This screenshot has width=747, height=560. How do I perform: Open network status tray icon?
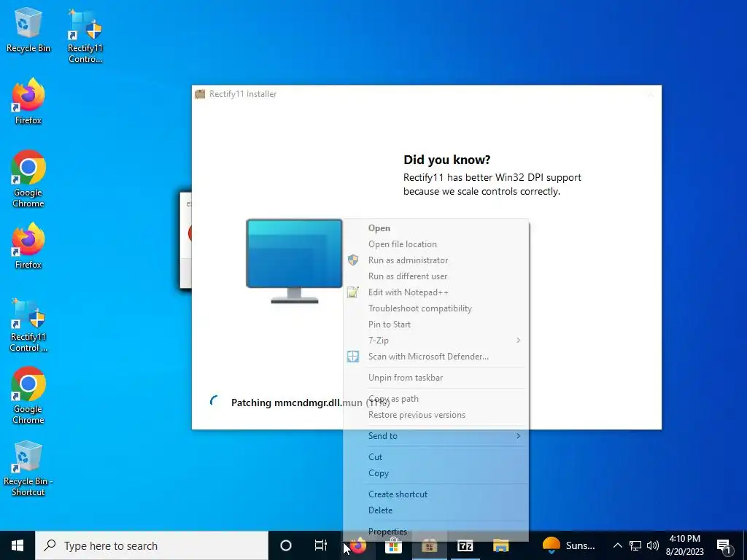point(635,545)
